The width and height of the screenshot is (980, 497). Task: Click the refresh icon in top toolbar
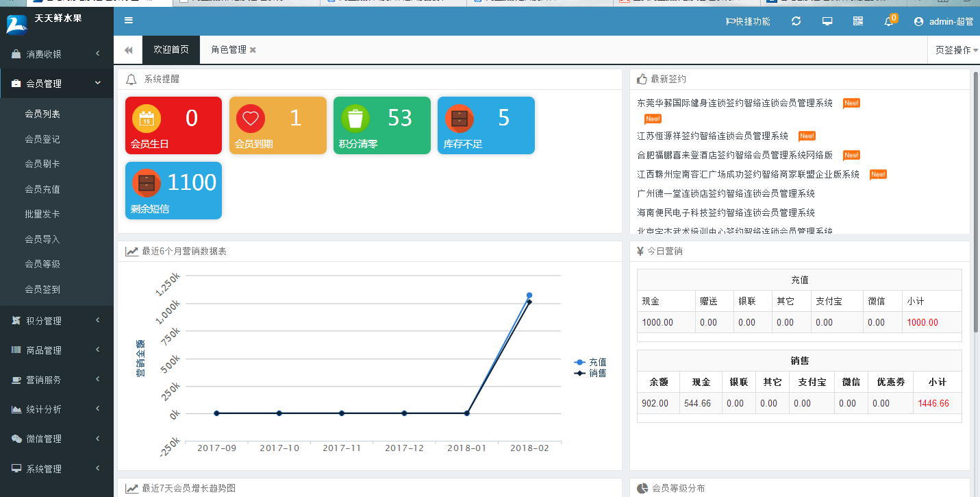796,21
